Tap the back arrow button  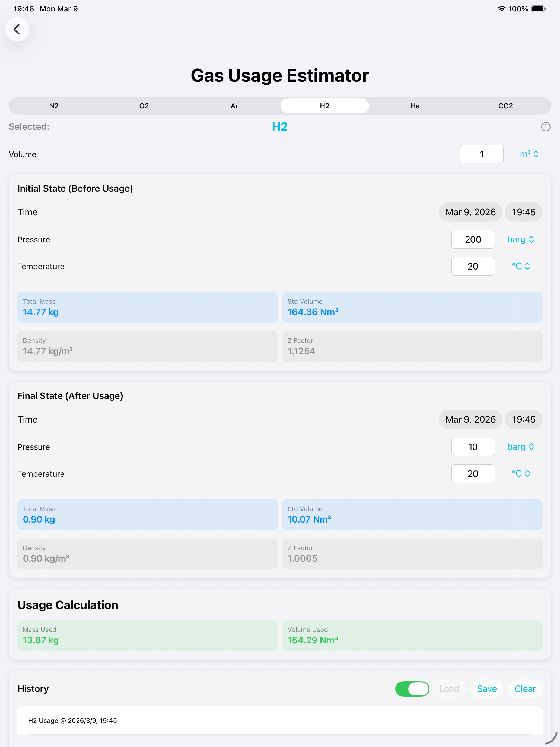[17, 29]
